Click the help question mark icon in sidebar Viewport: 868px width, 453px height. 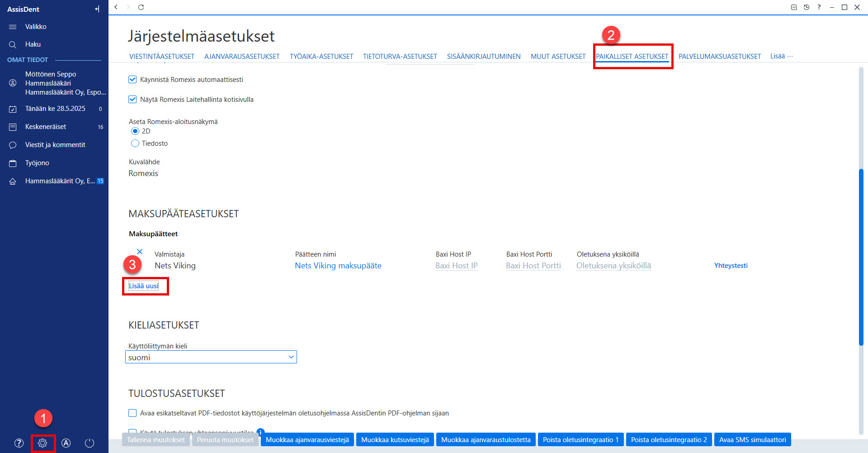(x=19, y=443)
